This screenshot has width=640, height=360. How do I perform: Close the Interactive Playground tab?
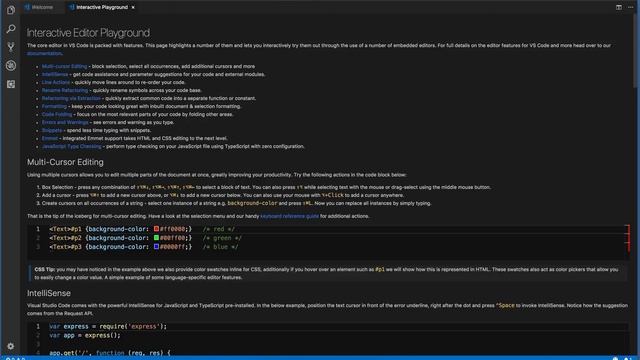click(x=133, y=7)
